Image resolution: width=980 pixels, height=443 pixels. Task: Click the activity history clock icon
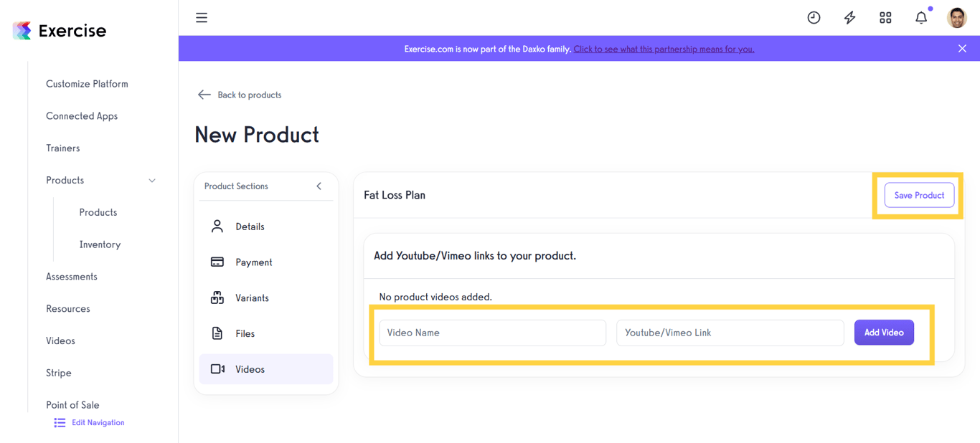[x=814, y=17]
